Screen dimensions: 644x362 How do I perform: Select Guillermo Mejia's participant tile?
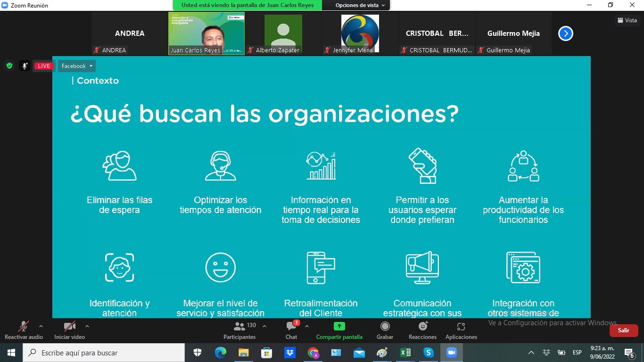(x=514, y=33)
